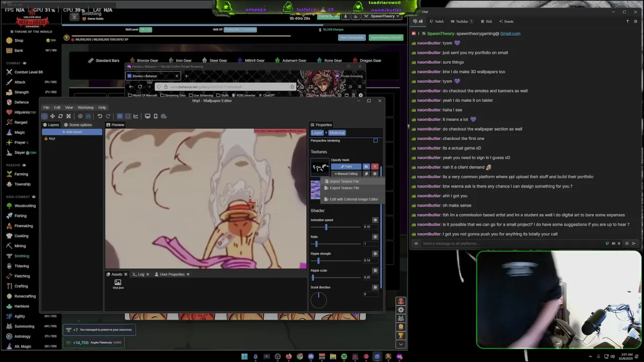Click blue folder icon beside Paint button
The height and width of the screenshot is (362, 644).
click(366, 166)
